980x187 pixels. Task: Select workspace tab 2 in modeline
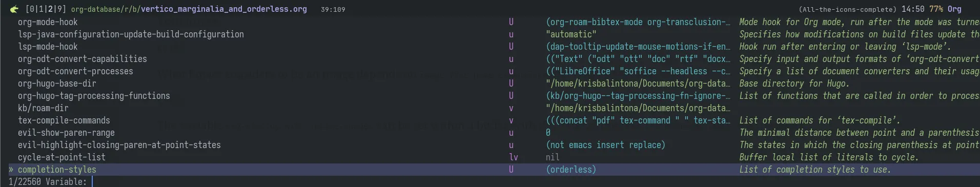pos(50,9)
